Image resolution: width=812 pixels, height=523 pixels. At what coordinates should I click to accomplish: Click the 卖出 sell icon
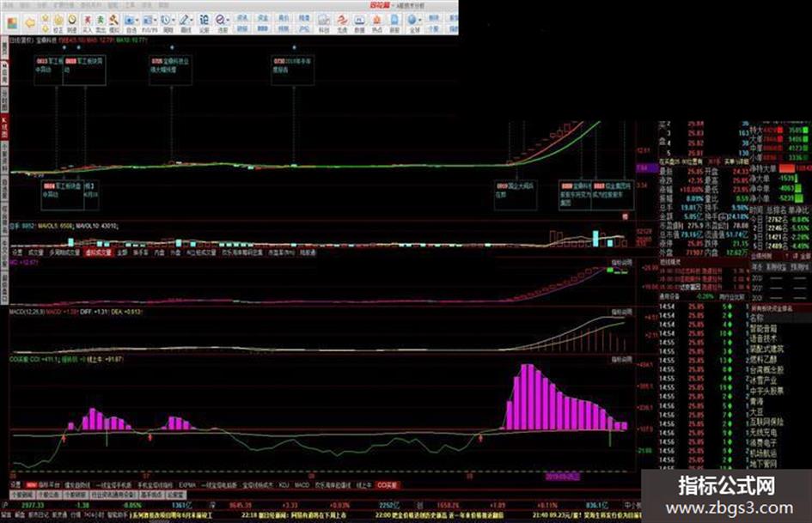pos(101,23)
